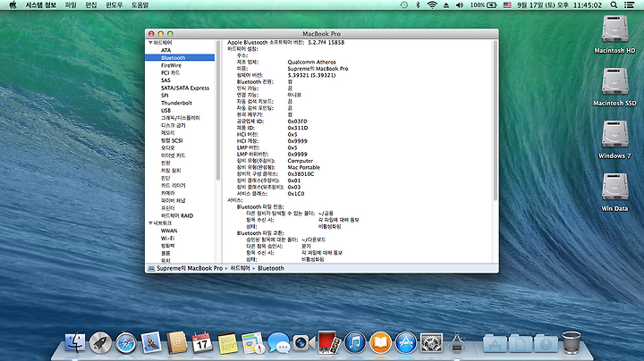644x361 pixels.
Task: Open Maps icon in Dock
Action: pos(253,343)
